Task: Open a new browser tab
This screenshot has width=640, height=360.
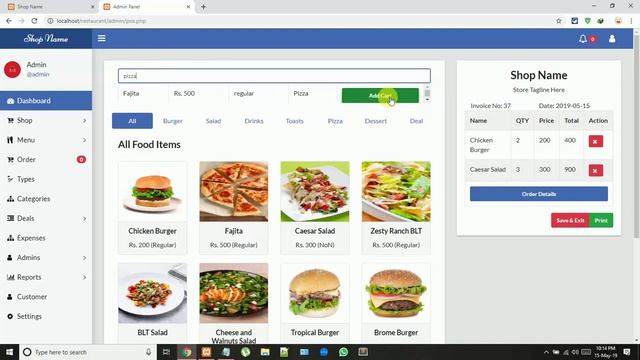Action: pos(203,7)
